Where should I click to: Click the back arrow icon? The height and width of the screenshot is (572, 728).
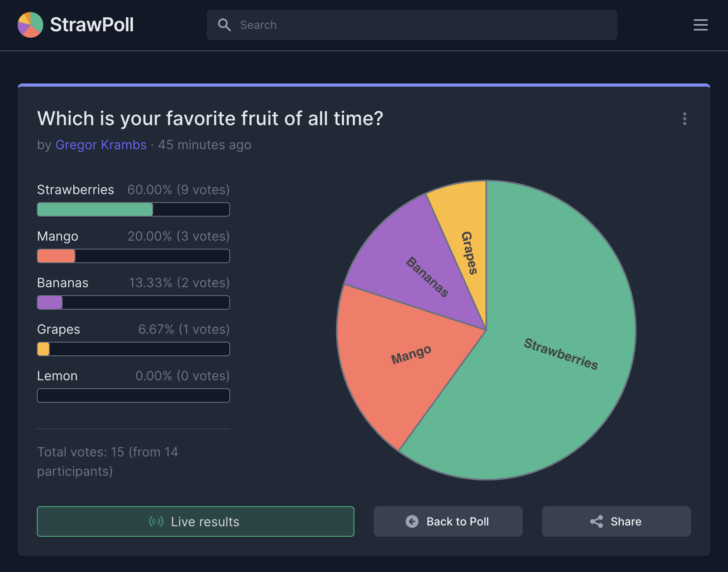tap(412, 521)
